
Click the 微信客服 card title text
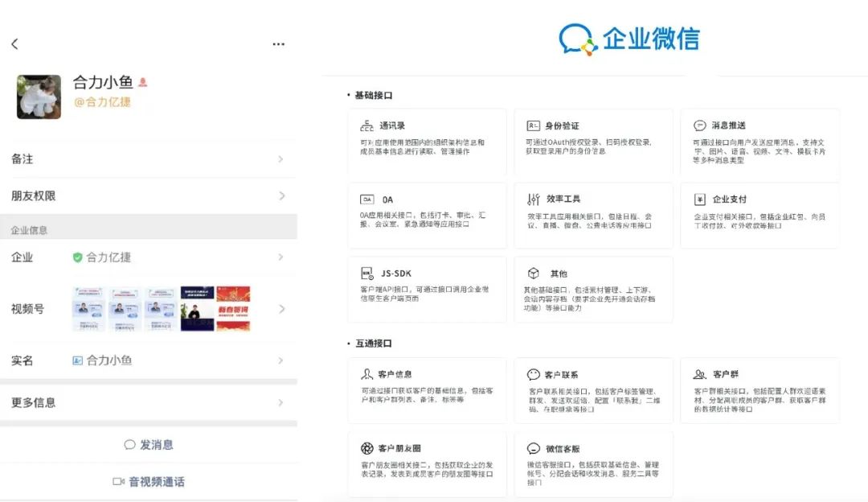pos(563,448)
